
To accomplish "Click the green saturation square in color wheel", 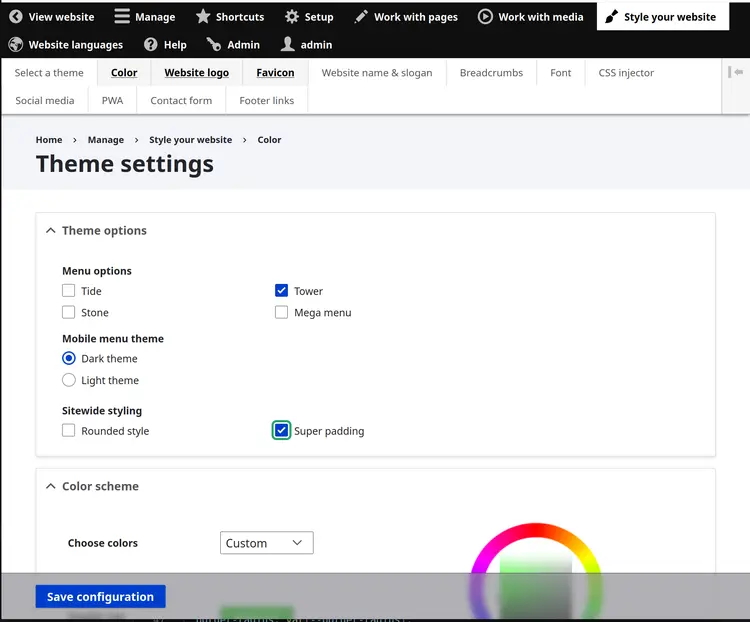I will point(536,586).
